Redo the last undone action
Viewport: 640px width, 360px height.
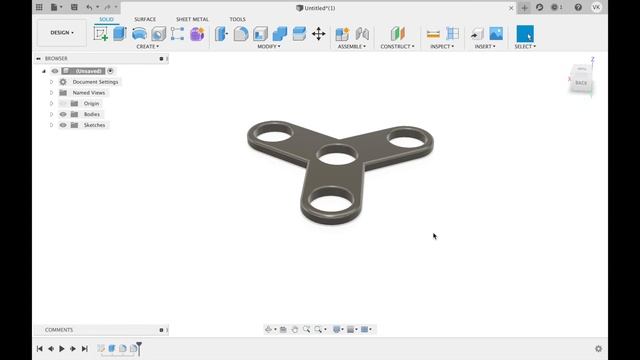coord(107,7)
